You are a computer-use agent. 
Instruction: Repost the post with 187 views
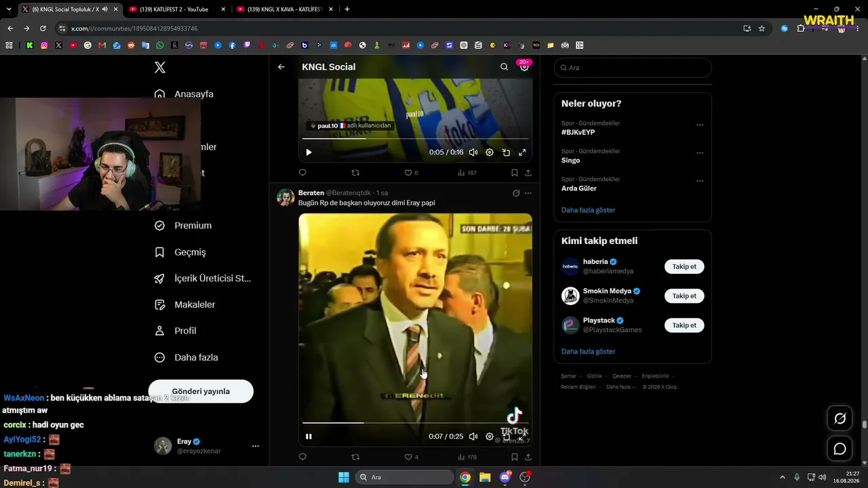pos(355,173)
